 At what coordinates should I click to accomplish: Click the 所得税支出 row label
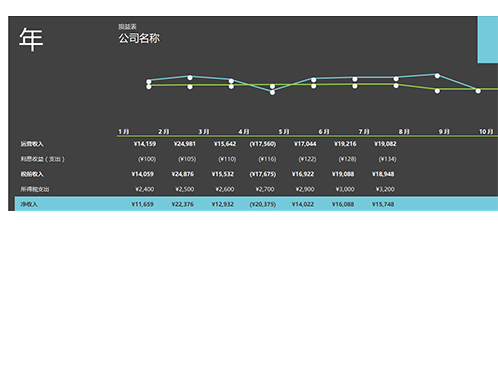pos(35,189)
